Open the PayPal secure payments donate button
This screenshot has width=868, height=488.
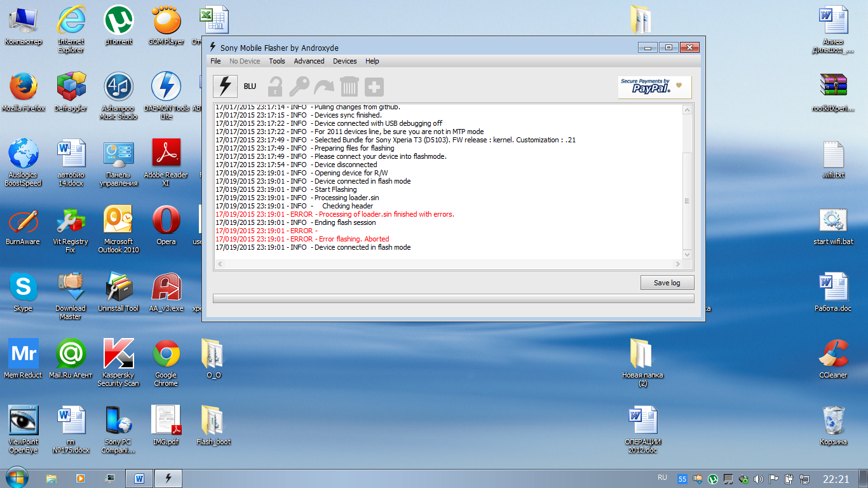click(x=654, y=87)
